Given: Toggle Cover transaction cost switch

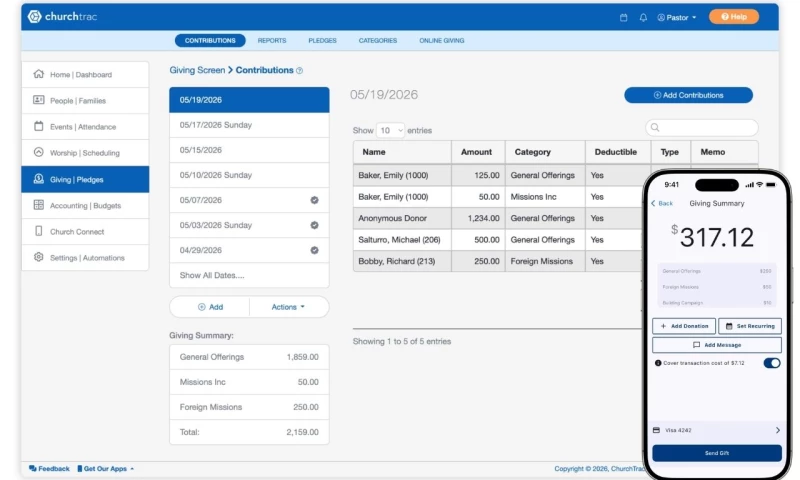Looking at the screenshot, I should click(x=772, y=363).
